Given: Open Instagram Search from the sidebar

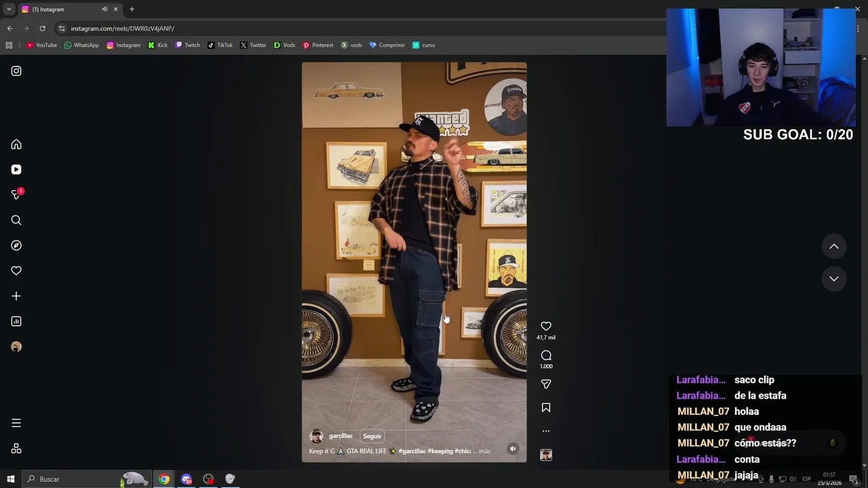Looking at the screenshot, I should (16, 220).
